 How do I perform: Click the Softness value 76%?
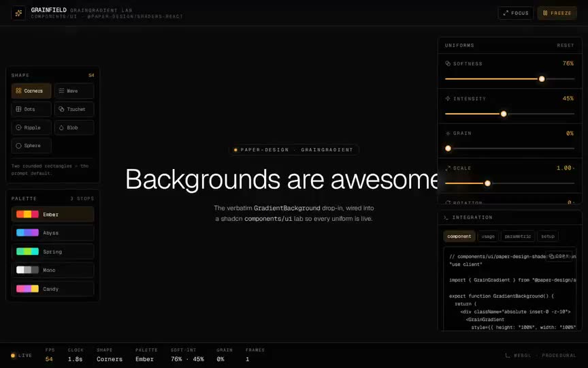(x=568, y=63)
